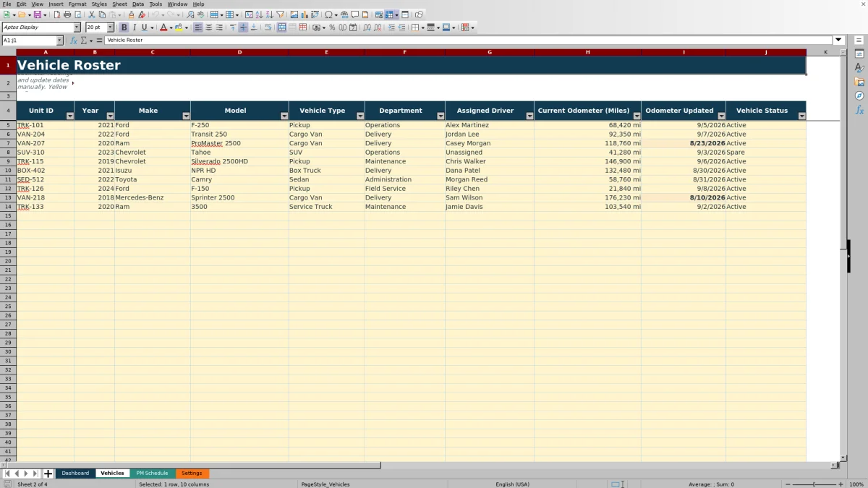The height and width of the screenshot is (488, 868).
Task: Click in the formula input line
Action: tap(469, 40)
